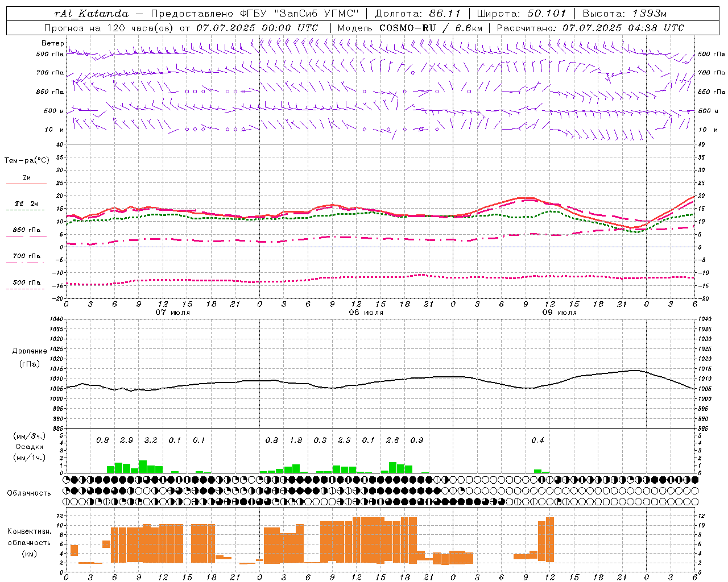
Task: Click the 500 м wind level label on left
Action: pos(53,111)
